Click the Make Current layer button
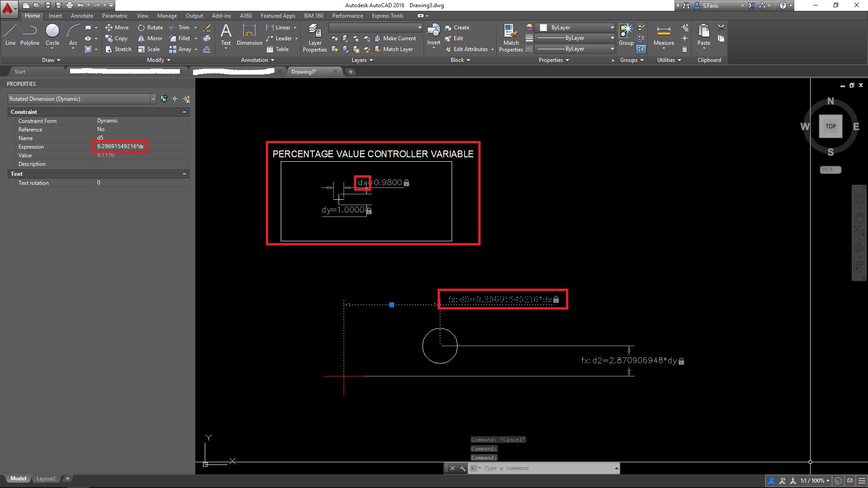 tap(396, 38)
